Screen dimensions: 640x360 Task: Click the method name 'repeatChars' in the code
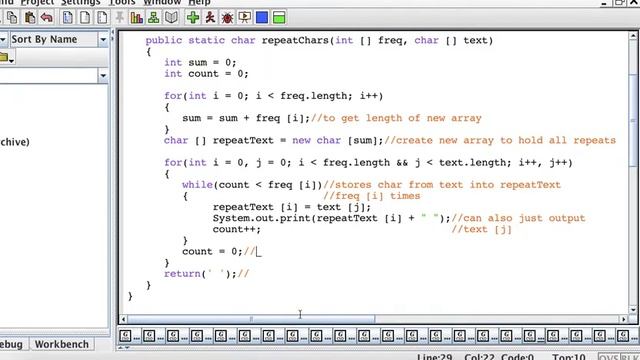pyautogui.click(x=295, y=40)
